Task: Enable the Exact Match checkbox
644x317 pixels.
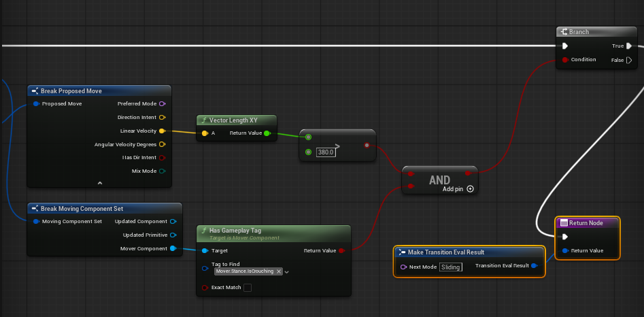Action: tap(248, 288)
